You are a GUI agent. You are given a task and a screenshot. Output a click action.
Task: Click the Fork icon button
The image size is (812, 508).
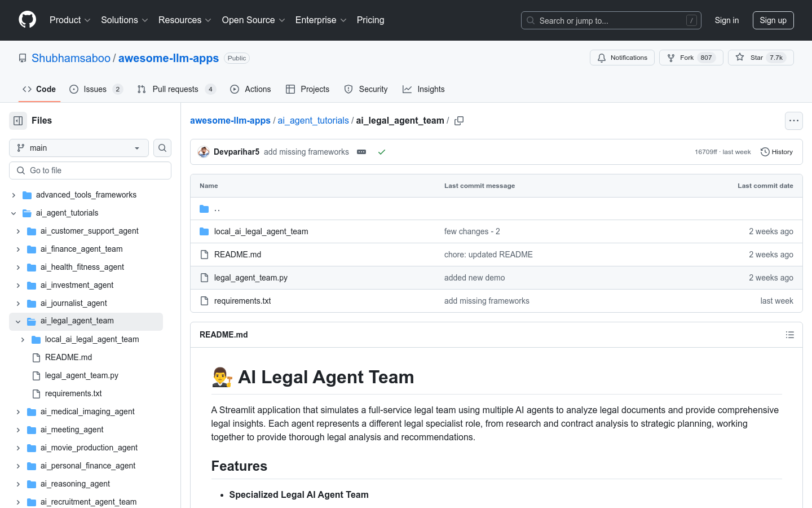(670, 57)
